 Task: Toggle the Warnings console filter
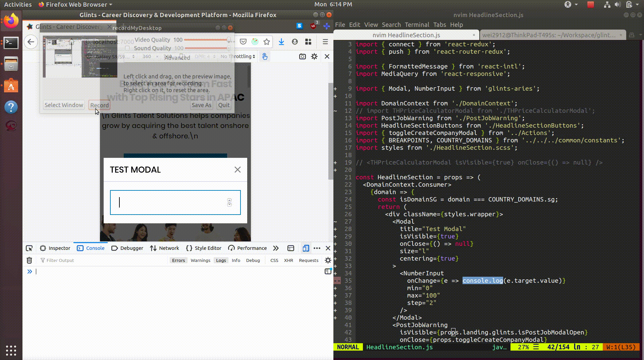(x=200, y=260)
